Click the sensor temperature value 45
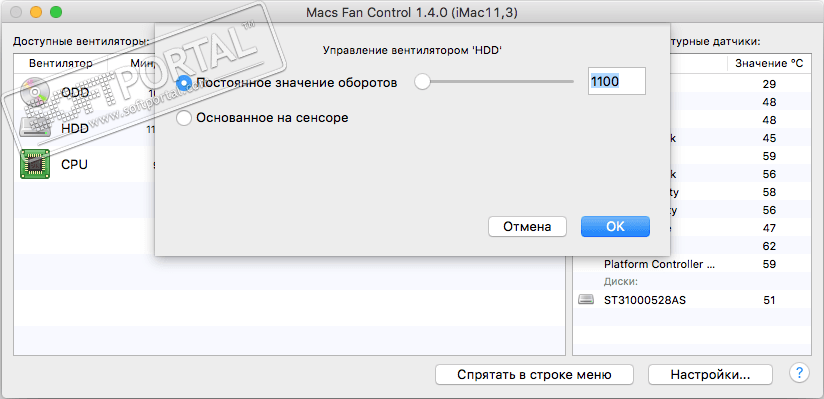The image size is (824, 399). click(x=769, y=138)
